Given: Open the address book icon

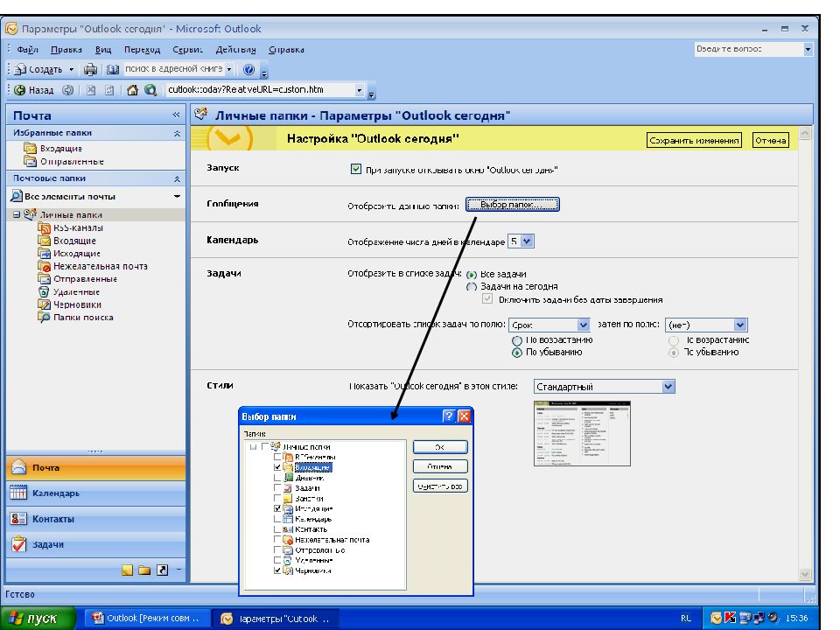Looking at the screenshot, I should pyautogui.click(x=113, y=69).
